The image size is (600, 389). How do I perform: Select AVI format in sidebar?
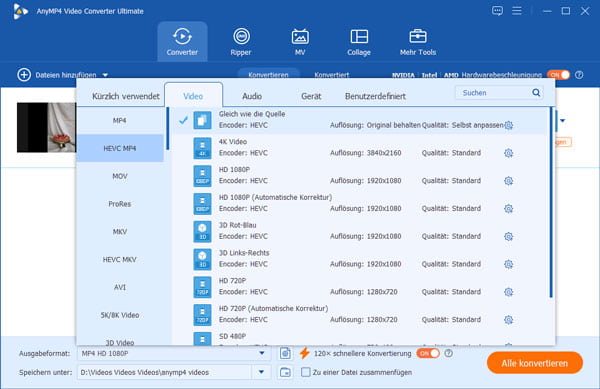[x=120, y=287]
